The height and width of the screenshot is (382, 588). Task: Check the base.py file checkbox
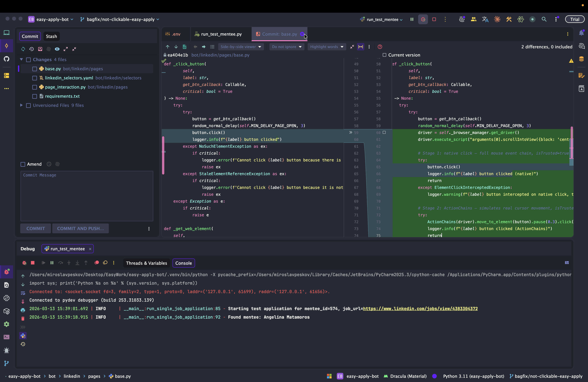click(35, 69)
